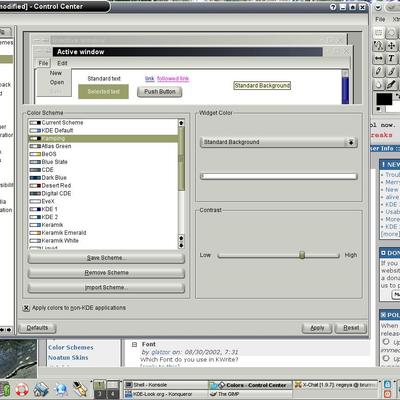
Task: Click the Apply button
Action: click(x=317, y=328)
